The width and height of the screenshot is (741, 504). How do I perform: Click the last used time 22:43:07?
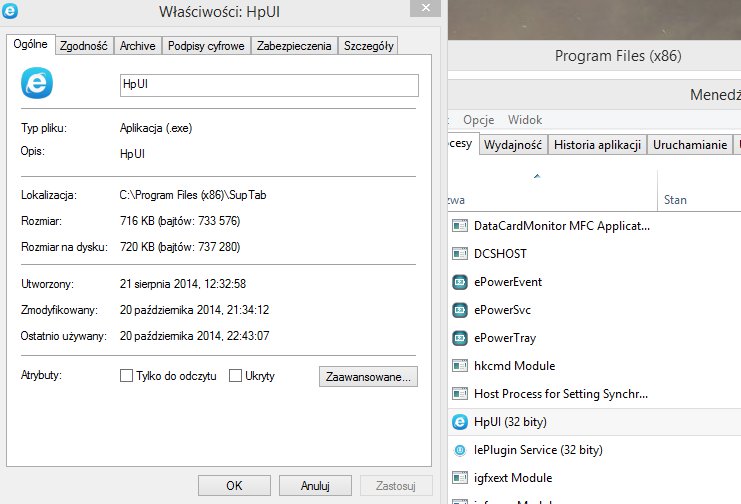tap(248, 336)
